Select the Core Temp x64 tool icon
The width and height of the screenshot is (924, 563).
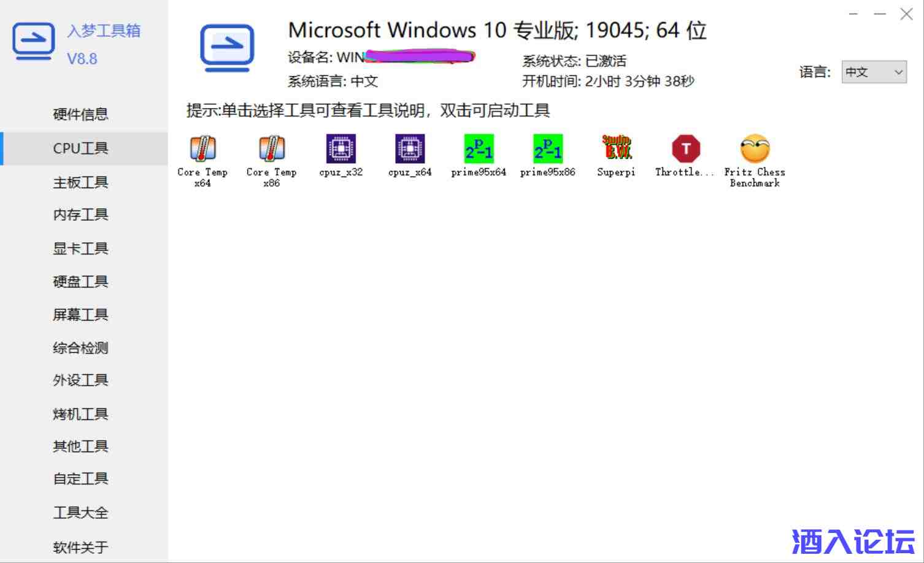[x=202, y=148]
